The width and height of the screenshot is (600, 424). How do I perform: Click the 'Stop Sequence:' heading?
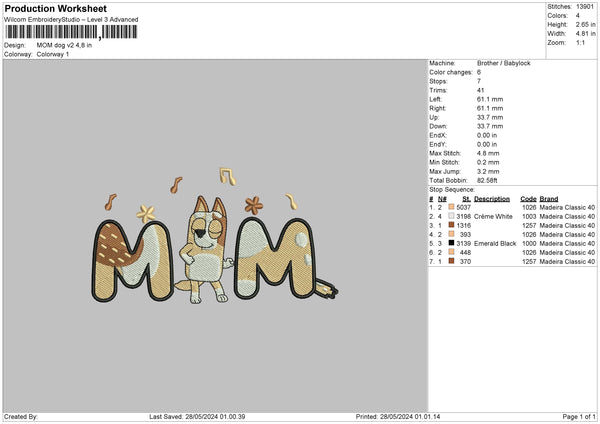pos(452,189)
